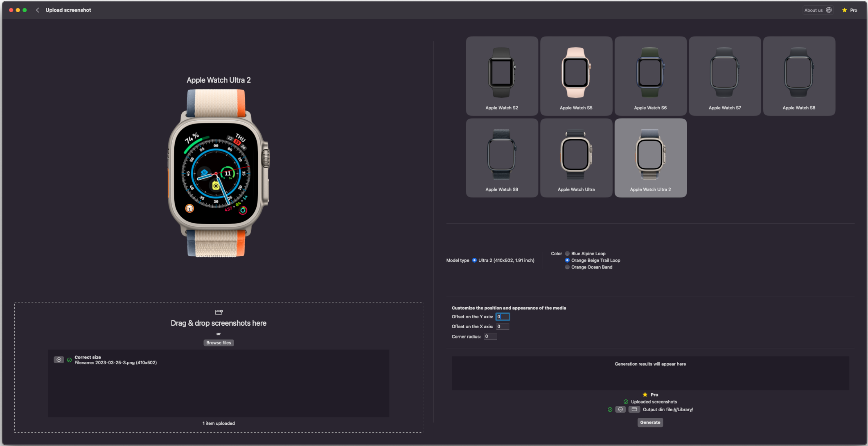Select the Apple Watch S2 model
Screen dimensions: 868x446
pos(502,76)
